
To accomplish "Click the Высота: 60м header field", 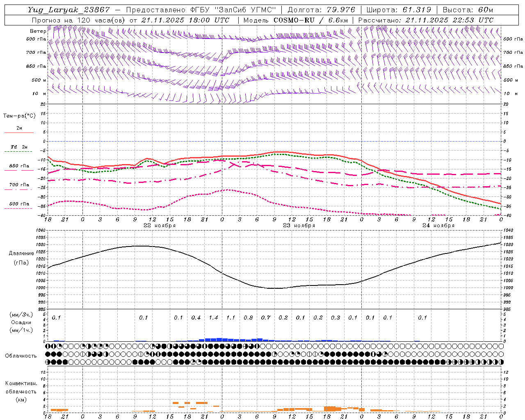I will pos(468,10).
